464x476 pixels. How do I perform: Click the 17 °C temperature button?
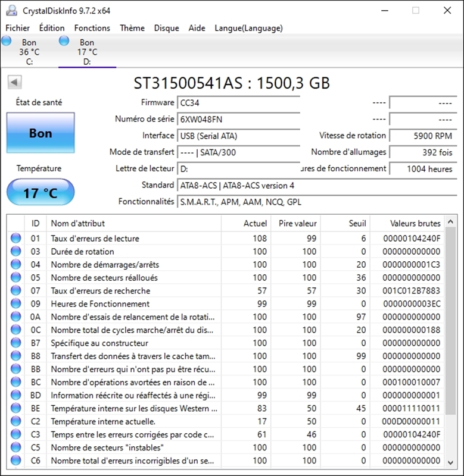pyautogui.click(x=41, y=193)
